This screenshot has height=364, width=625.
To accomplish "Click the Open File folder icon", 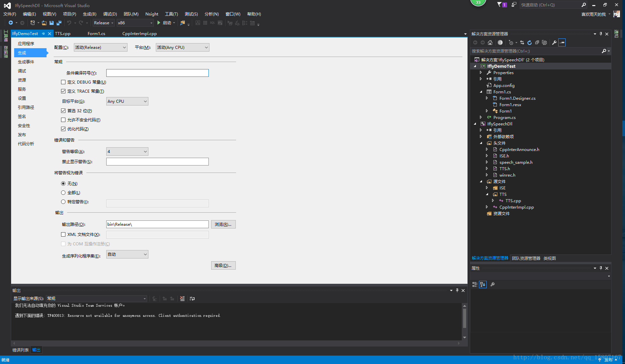I will coord(44,23).
